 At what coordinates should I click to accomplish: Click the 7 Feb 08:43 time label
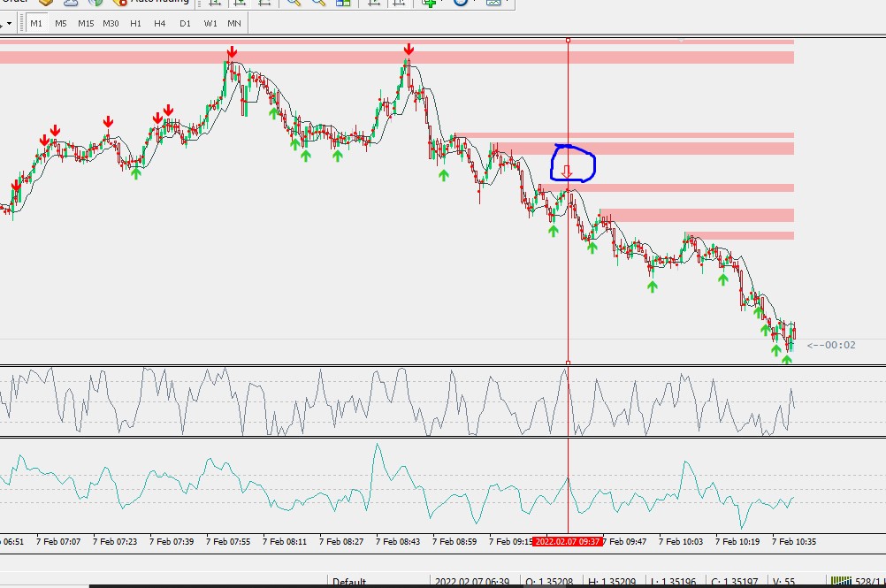tap(398, 541)
